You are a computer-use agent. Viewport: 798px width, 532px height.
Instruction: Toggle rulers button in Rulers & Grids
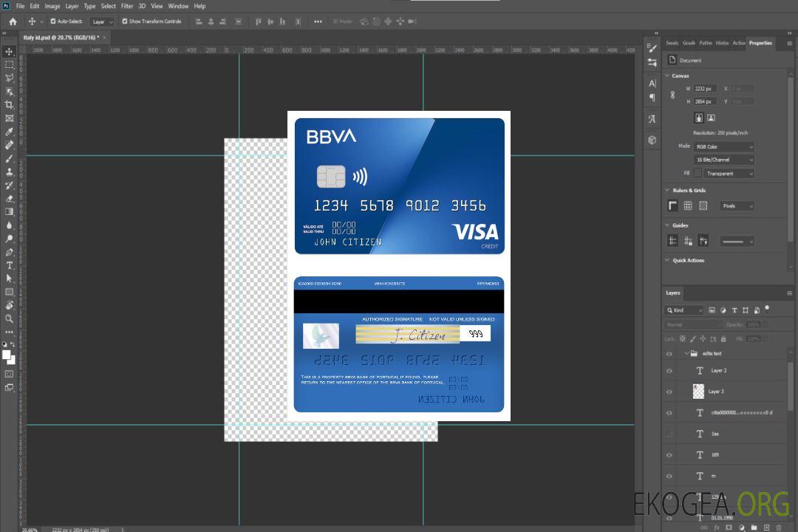(x=673, y=205)
